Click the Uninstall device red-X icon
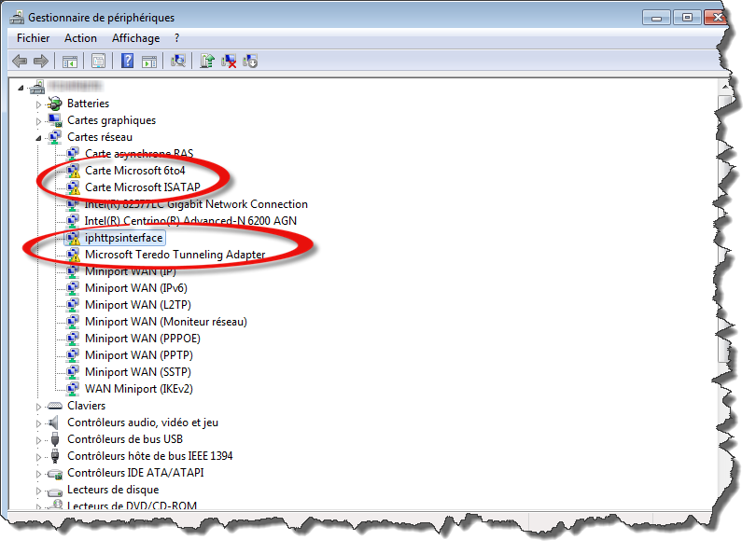The width and height of the screenshot is (756, 554). pyautogui.click(x=229, y=62)
